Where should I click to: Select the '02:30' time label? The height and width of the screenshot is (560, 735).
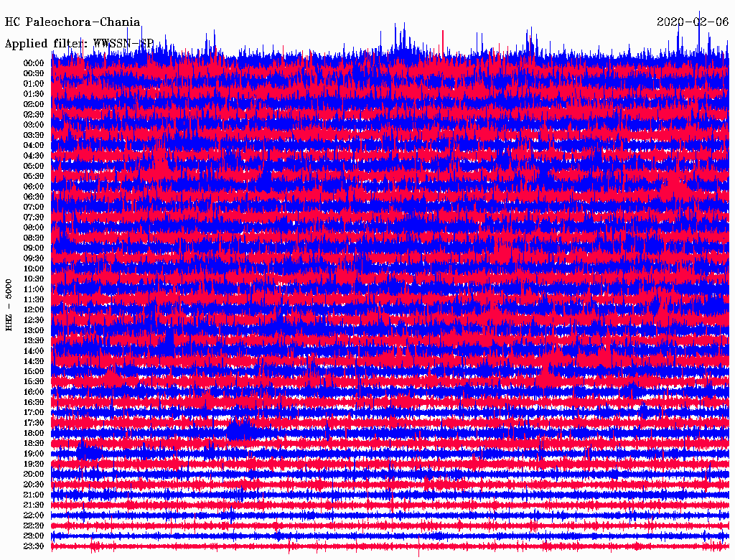[34, 114]
